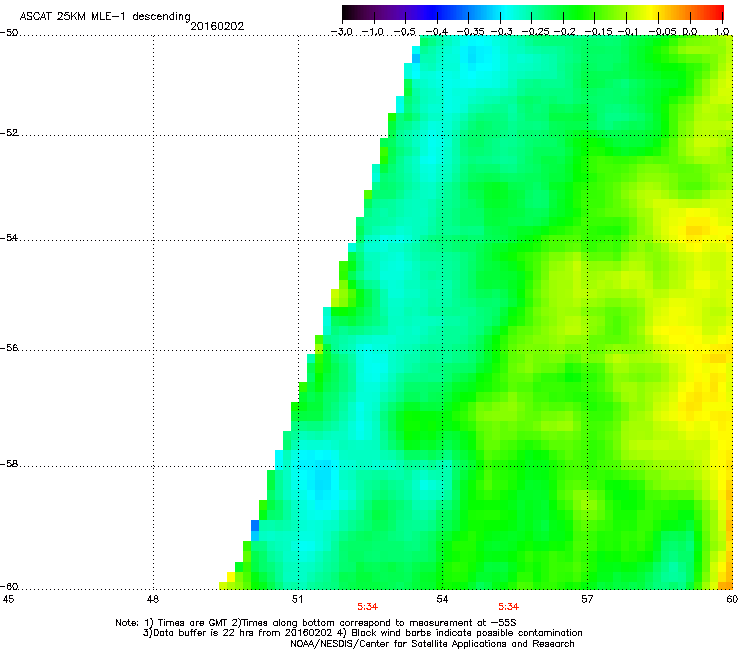Select the -0.4 color scale label
Viewport: 740px width, 650px height.
click(x=437, y=32)
